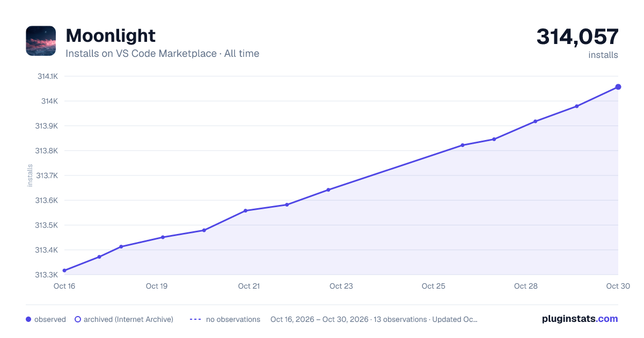Click the Moonlight extension thumbnail image
The width and height of the screenshot is (644, 338).
point(41,41)
